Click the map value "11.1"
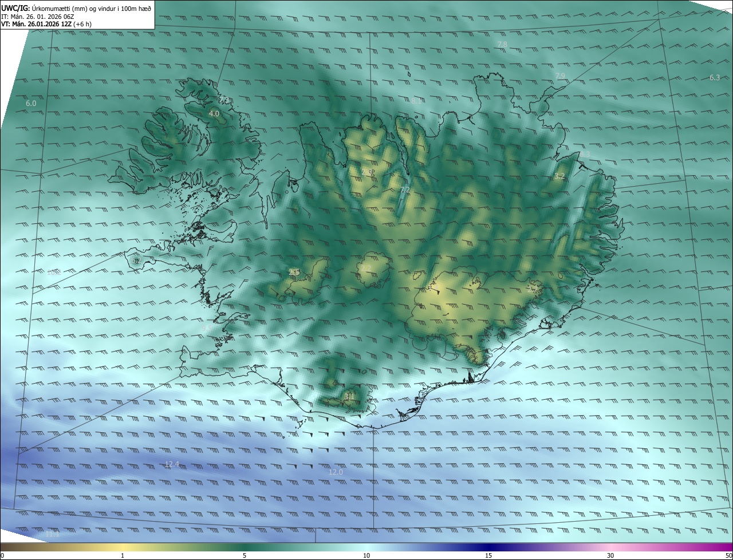Screen dimensions: 733x560 coord(52,534)
